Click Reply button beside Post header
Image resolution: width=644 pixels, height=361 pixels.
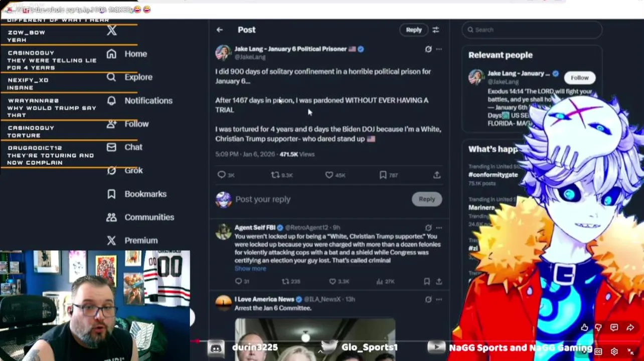pos(414,30)
